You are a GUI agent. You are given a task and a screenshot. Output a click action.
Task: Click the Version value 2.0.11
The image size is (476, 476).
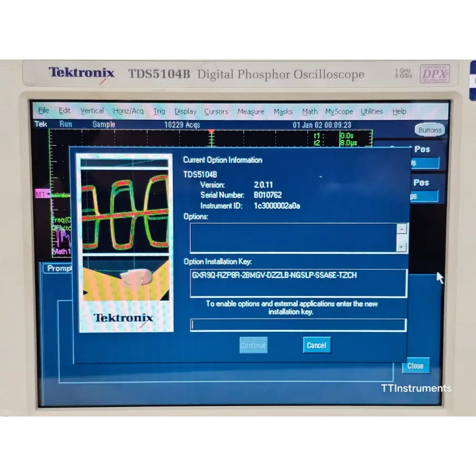(263, 185)
